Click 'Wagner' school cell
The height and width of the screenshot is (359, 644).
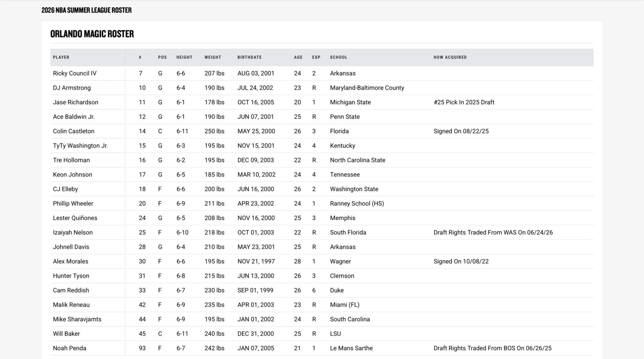[340, 261]
